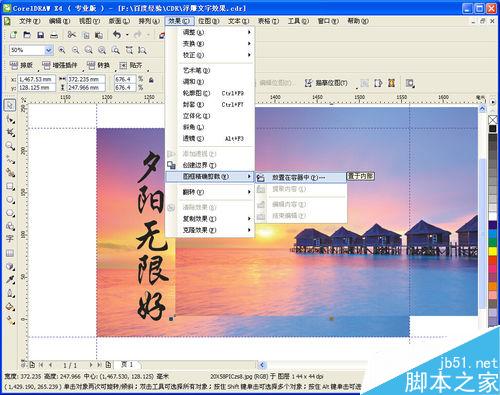Click the add page icon left of 1 / 1

point(32,365)
